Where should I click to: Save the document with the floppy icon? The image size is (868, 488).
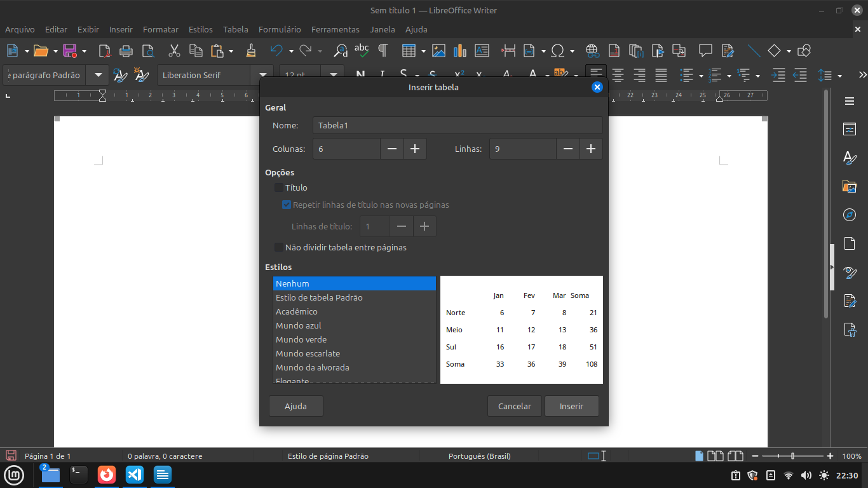pos(69,51)
